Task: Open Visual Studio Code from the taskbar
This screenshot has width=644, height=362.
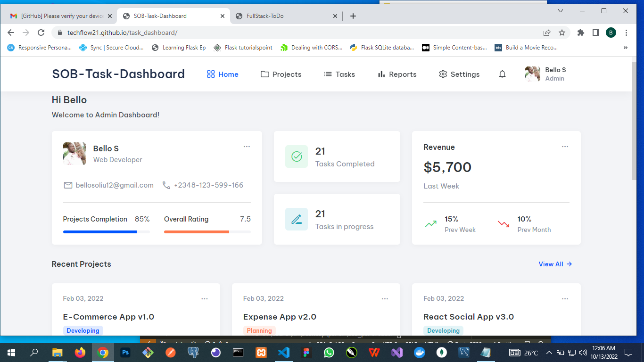Action: pyautogui.click(x=283, y=353)
